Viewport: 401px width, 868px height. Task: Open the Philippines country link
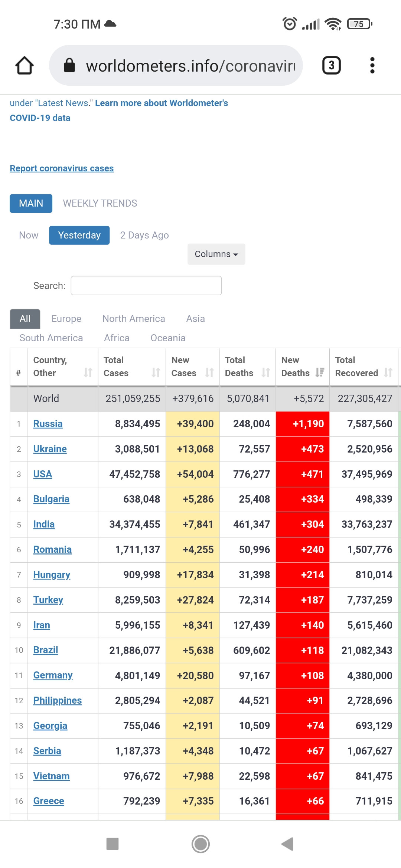(58, 700)
